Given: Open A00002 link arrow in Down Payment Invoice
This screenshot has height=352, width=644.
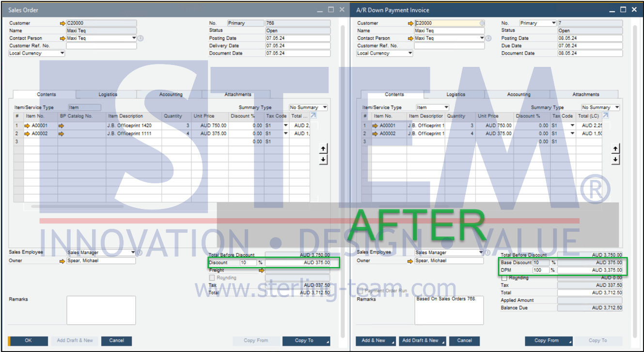Looking at the screenshot, I should [375, 134].
